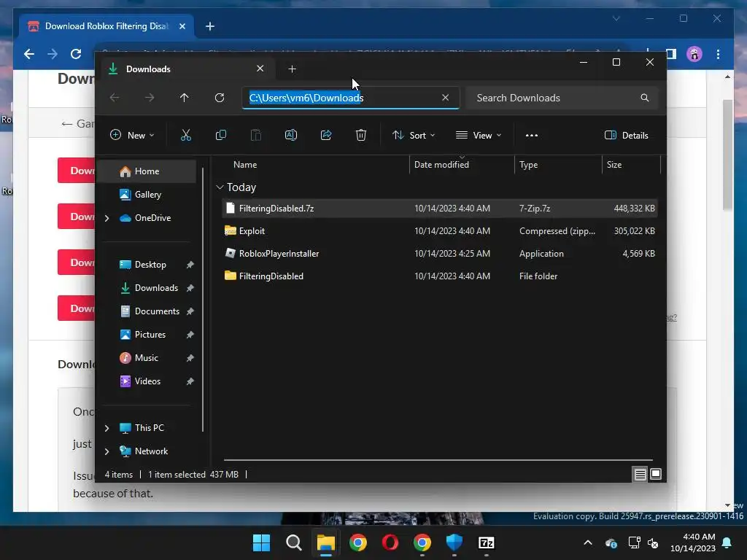Screen dimensions: 747x560
Task: Close the Chrome Roblox Filtering tab
Action: pos(182,26)
